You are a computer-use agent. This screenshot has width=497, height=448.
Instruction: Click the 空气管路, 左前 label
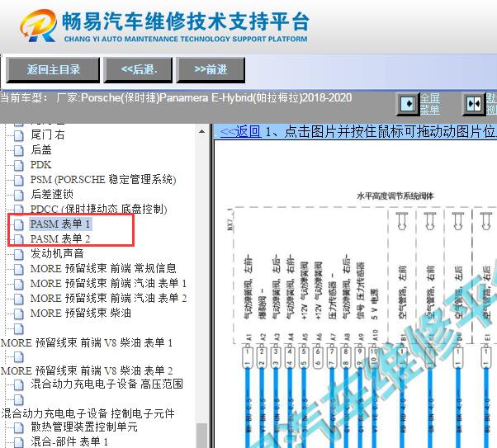[x=403, y=292]
